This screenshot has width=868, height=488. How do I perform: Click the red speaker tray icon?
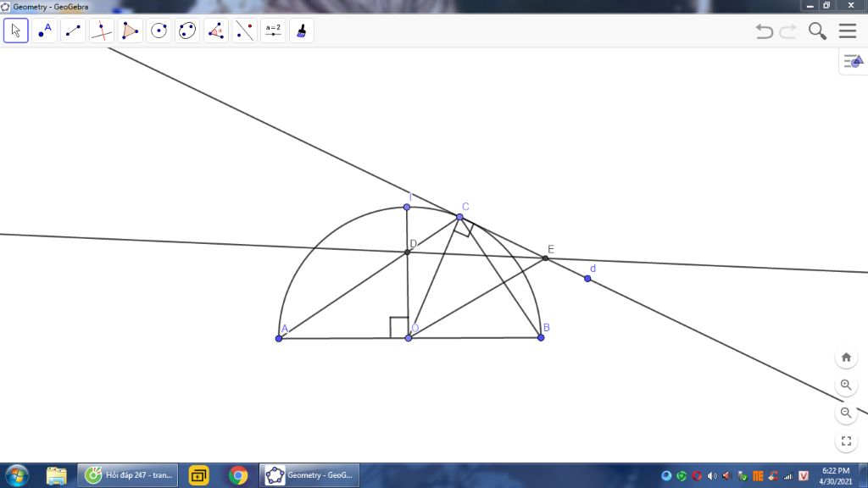coord(727,476)
